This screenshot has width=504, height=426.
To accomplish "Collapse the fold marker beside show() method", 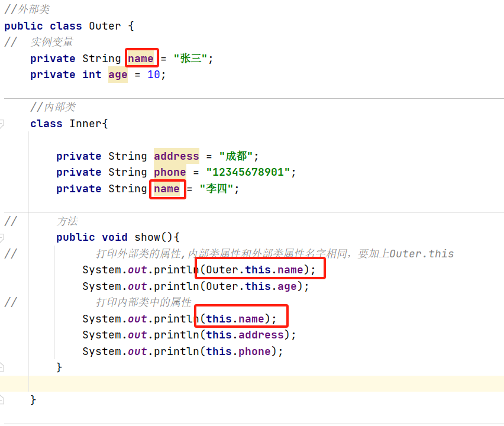I will (1, 238).
